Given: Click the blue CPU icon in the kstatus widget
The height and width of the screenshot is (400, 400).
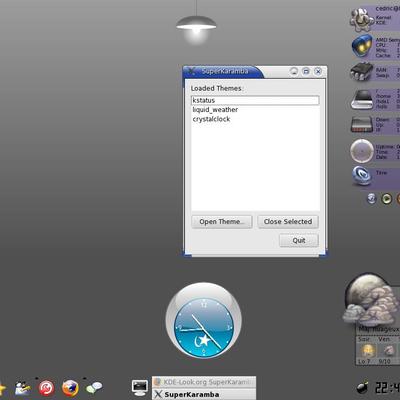Looking at the screenshot, I should point(363,46).
